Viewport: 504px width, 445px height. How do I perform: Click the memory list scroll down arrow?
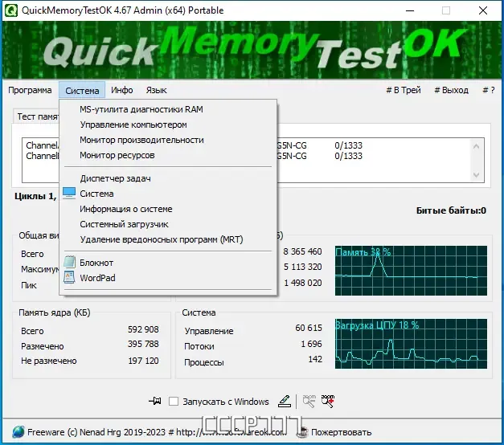[x=477, y=175]
